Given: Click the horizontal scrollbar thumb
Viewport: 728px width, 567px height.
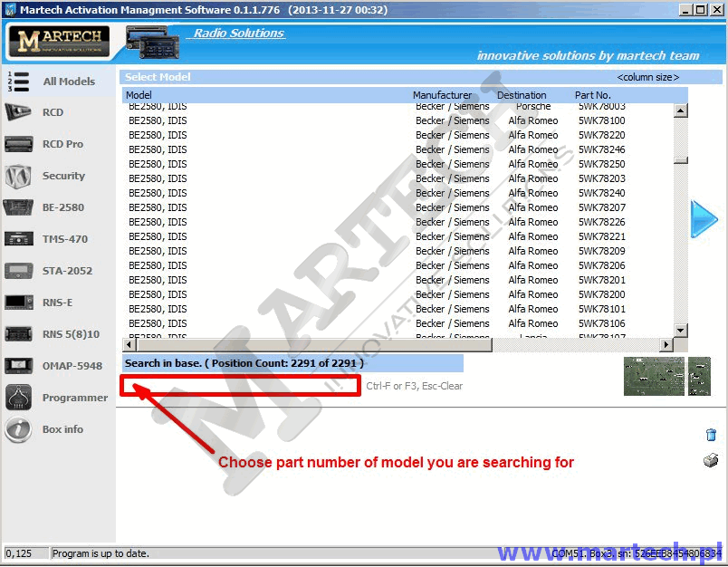Looking at the screenshot, I should 315,344.
